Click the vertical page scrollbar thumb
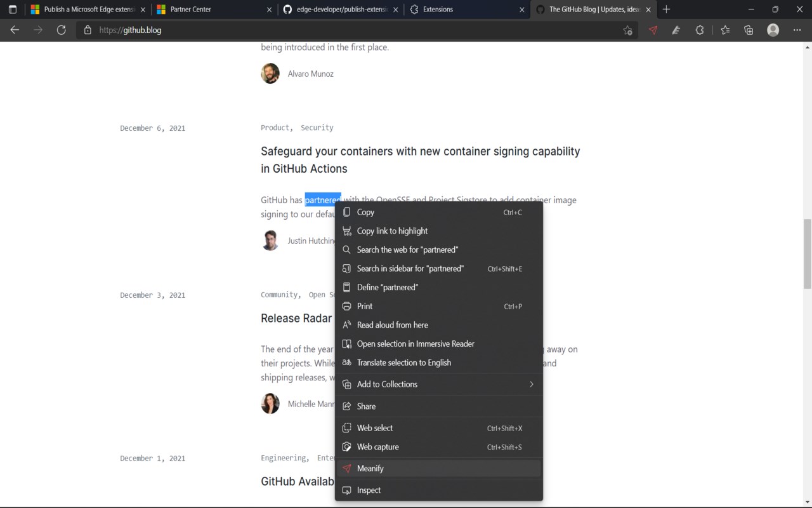The image size is (812, 508). pos(807,253)
